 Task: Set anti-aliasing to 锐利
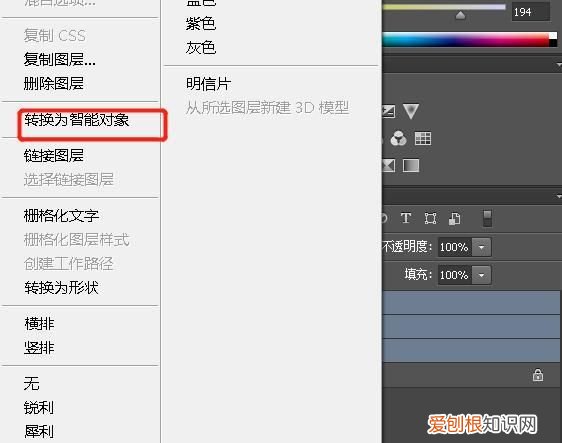click(x=39, y=408)
